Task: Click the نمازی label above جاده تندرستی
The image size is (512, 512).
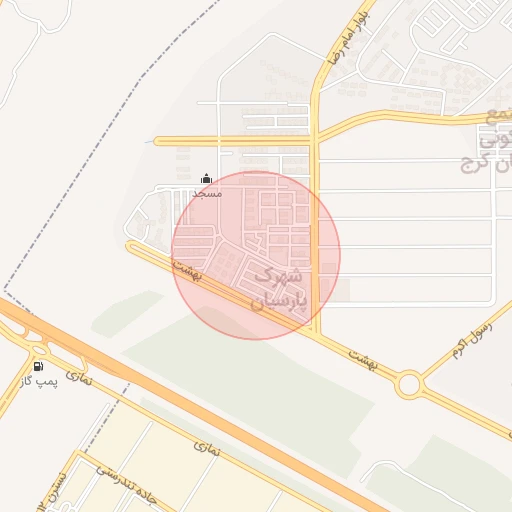Action: coord(207,448)
